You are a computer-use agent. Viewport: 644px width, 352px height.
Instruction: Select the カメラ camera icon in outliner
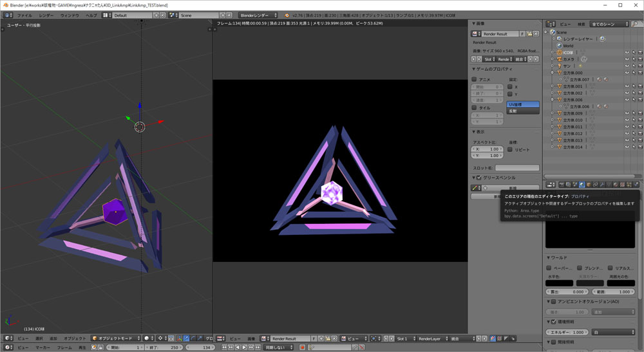coord(559,59)
